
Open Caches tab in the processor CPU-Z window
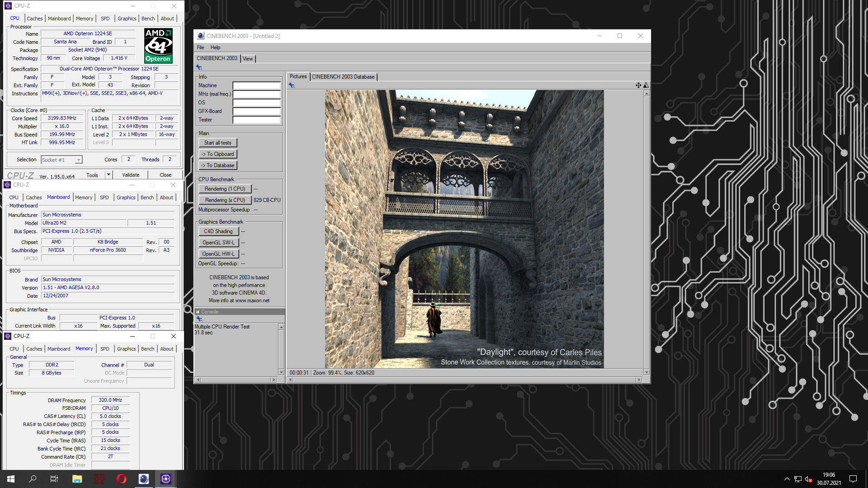point(35,19)
